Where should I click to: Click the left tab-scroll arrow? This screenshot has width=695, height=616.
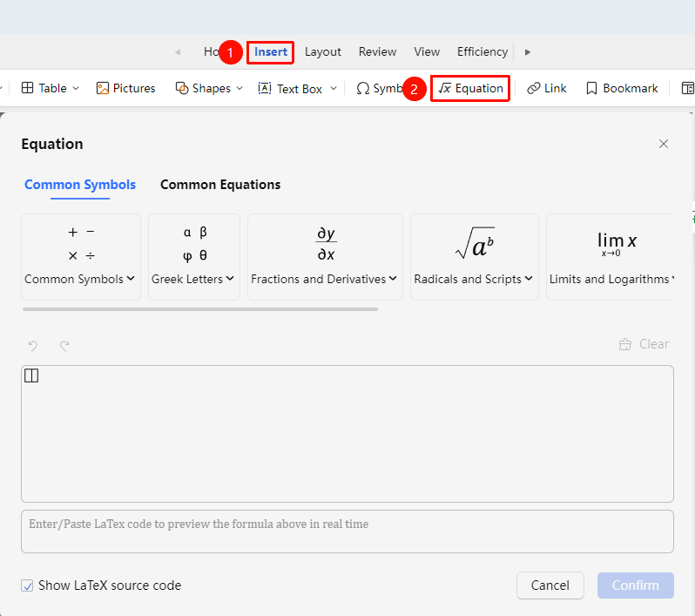[178, 52]
